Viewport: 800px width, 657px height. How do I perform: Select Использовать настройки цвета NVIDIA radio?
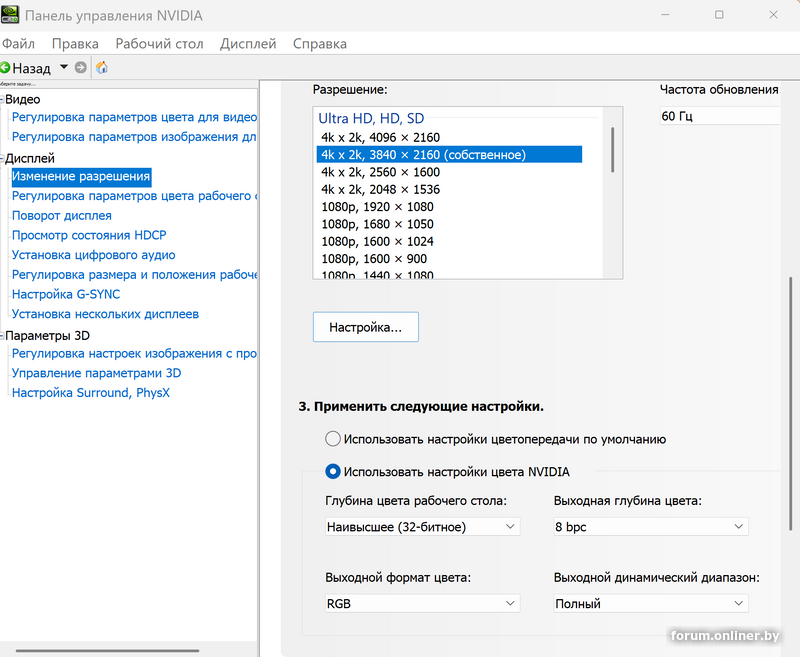333,472
